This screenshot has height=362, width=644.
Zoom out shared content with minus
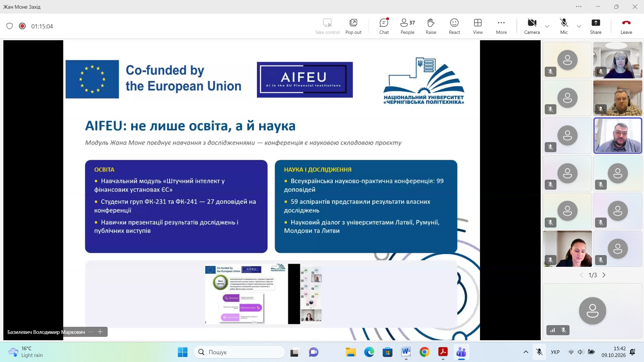91,332
